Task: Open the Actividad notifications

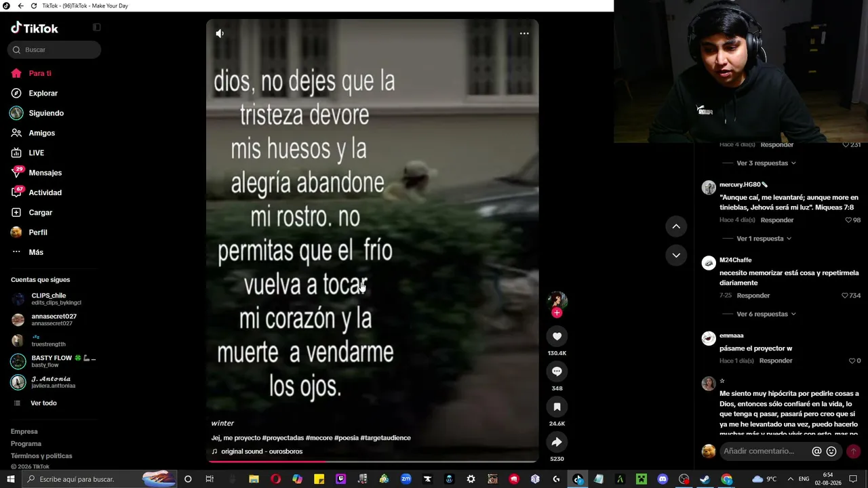Action: (x=36, y=192)
